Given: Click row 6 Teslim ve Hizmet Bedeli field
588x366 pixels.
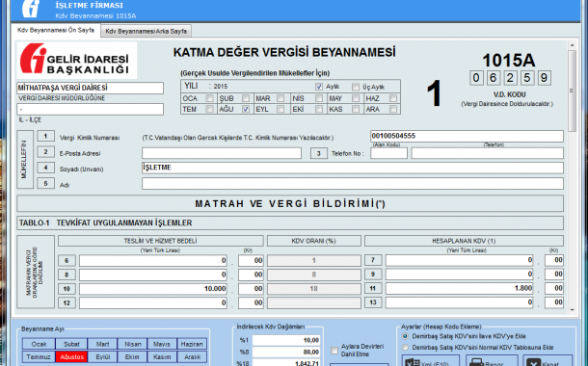Looking at the screenshot, I should coord(153,260).
